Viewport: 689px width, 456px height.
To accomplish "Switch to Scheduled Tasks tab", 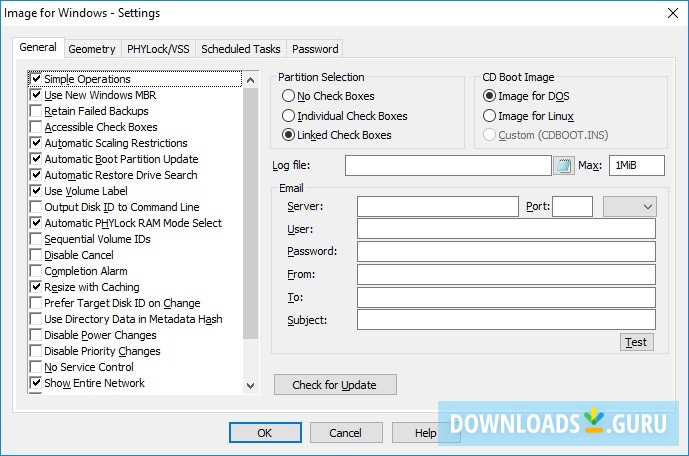I will coord(241,49).
